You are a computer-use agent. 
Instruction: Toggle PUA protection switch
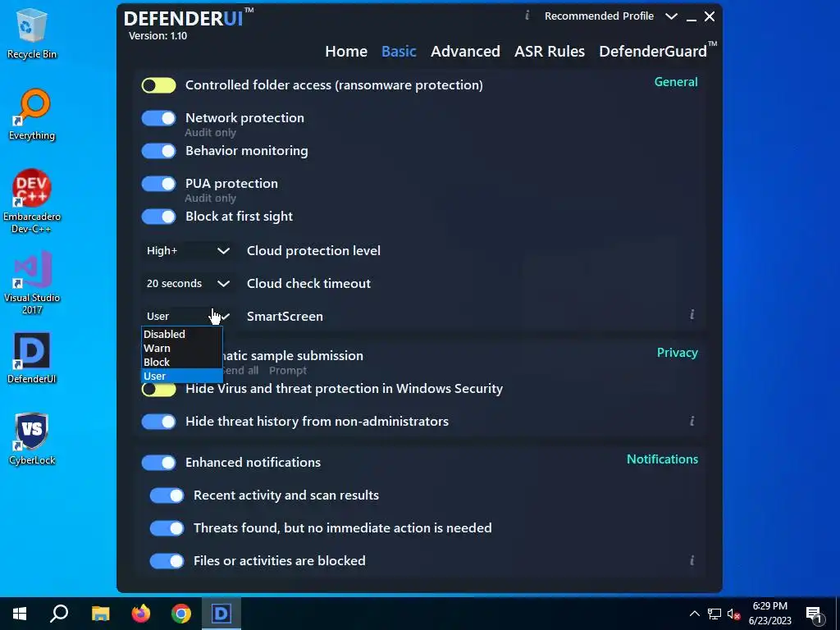[158, 184]
